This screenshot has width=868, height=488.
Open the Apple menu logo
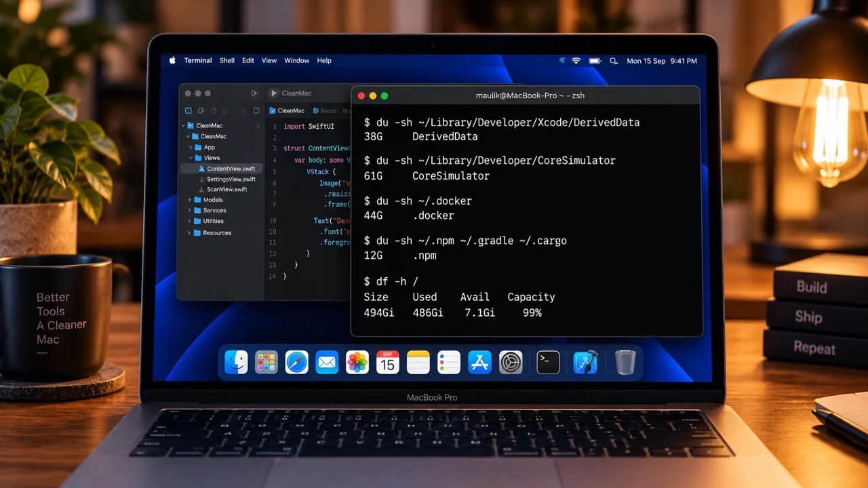[172, 60]
